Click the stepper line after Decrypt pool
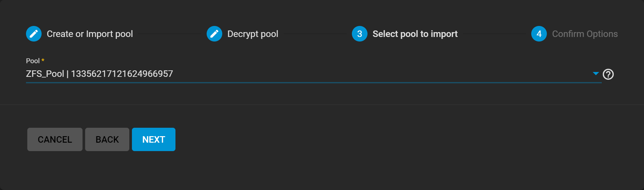Screen dimensions: 644x190 [x=315, y=34]
